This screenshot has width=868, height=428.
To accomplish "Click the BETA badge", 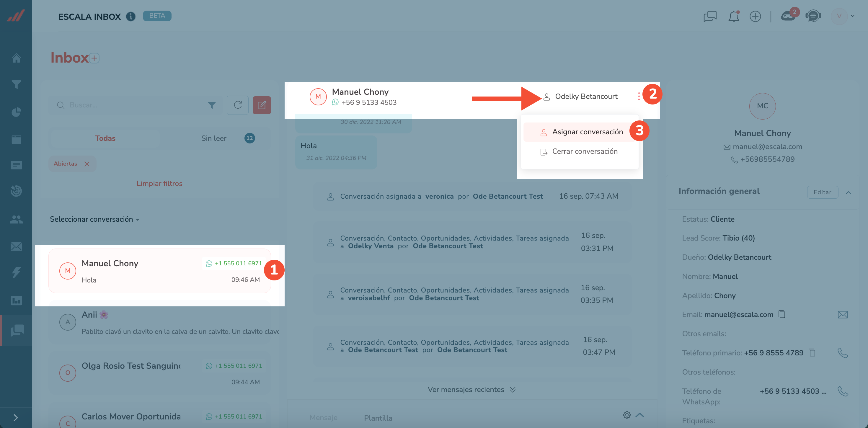I will [157, 16].
